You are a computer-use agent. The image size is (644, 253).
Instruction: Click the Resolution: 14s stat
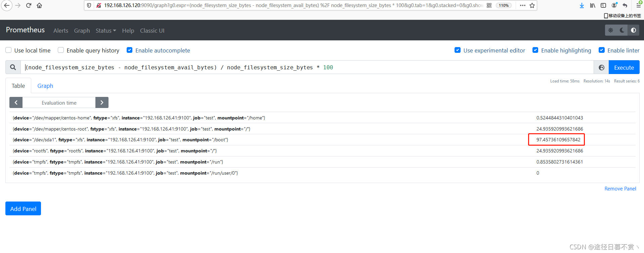click(x=597, y=81)
